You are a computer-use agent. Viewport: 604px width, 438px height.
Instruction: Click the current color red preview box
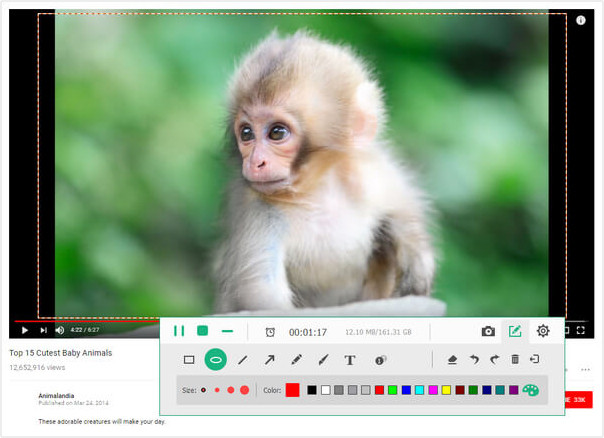(293, 390)
